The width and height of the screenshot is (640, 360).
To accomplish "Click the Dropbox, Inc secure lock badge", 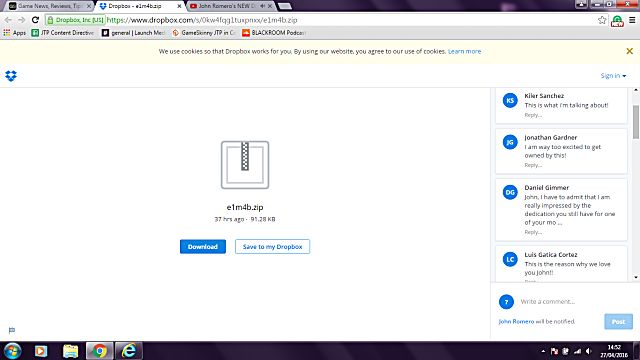I will pyautogui.click(x=76, y=20).
